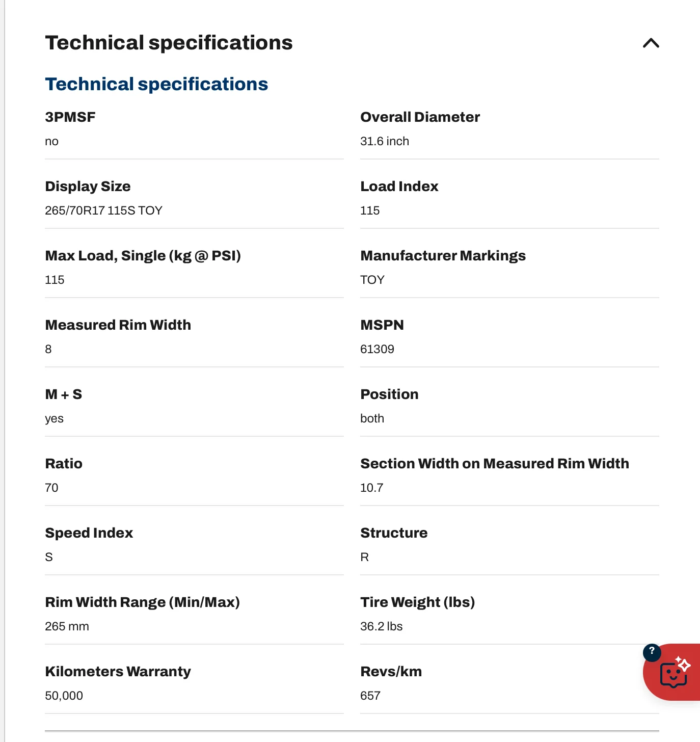
Task: Click the MSPN number 61309
Action: [377, 349]
